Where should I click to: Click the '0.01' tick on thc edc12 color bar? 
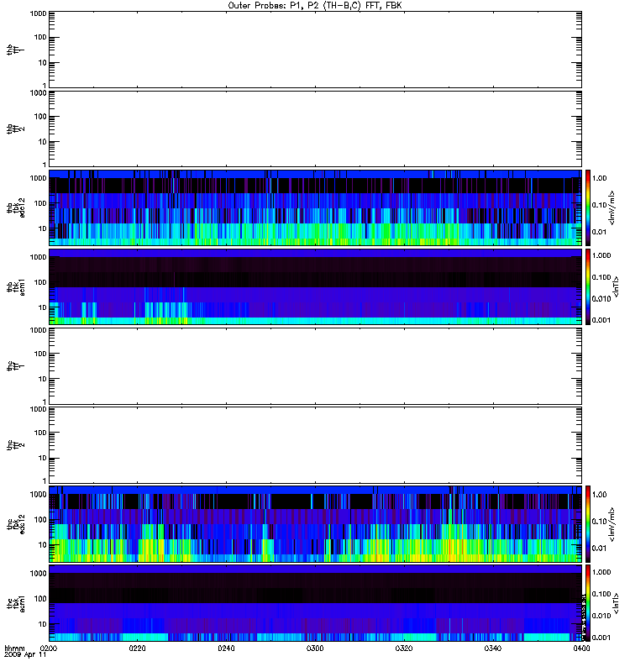(599, 549)
